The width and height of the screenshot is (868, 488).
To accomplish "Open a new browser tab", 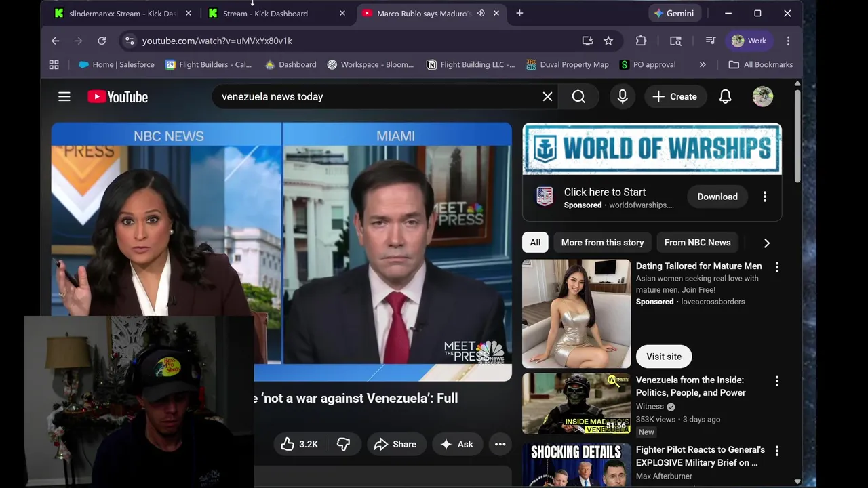I will [x=519, y=13].
